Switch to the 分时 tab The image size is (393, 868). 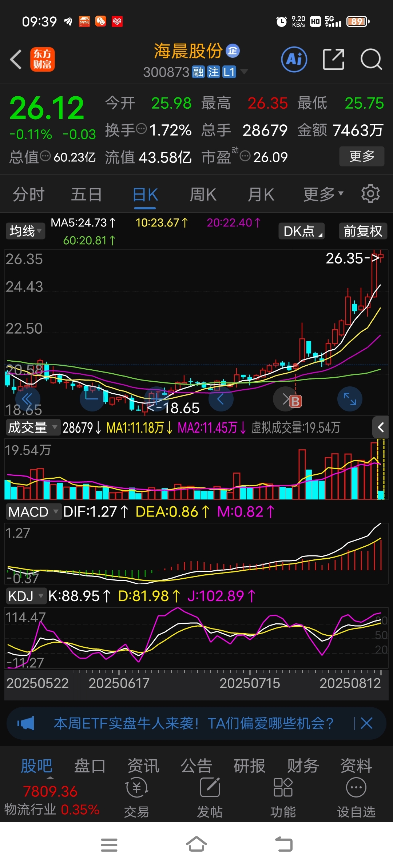(28, 194)
